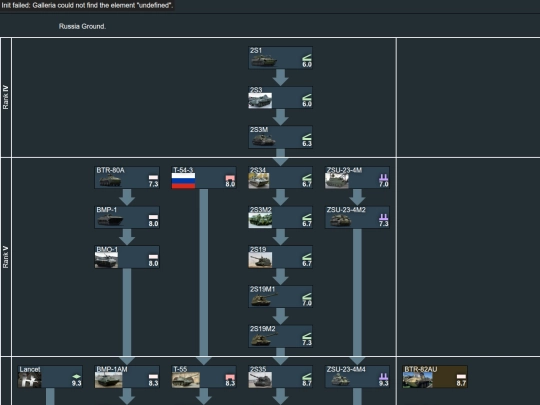Viewport: 540px width, 405px height.
Task: Click the 8.7 rating on BTR-82AU
Action: click(461, 383)
